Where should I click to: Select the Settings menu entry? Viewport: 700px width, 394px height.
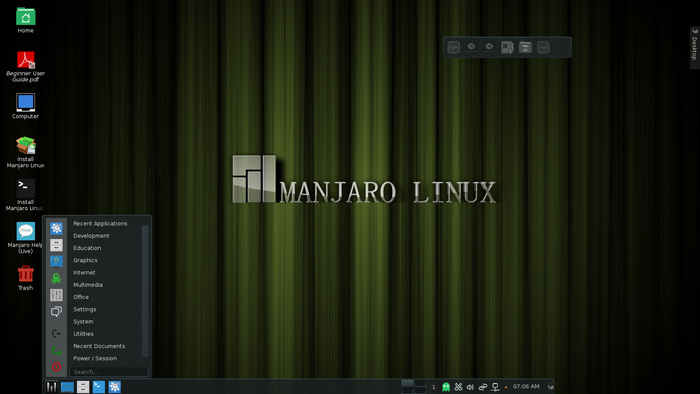pos(84,309)
